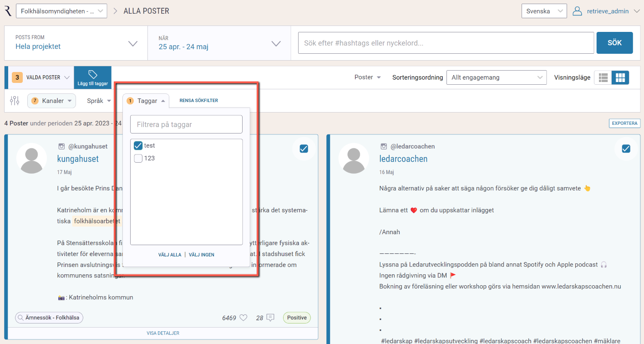Switch to grid view display mode
The image size is (644, 344).
coord(620,77)
